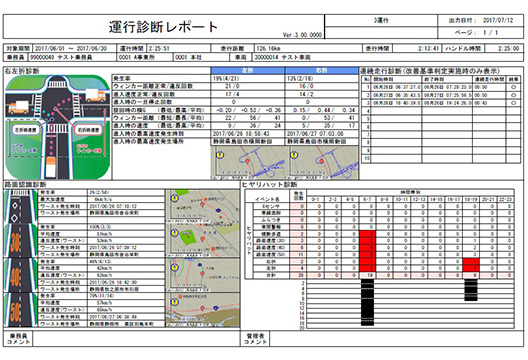
Task: Click the 40 speed road-marking image
Action: tap(21, 275)
